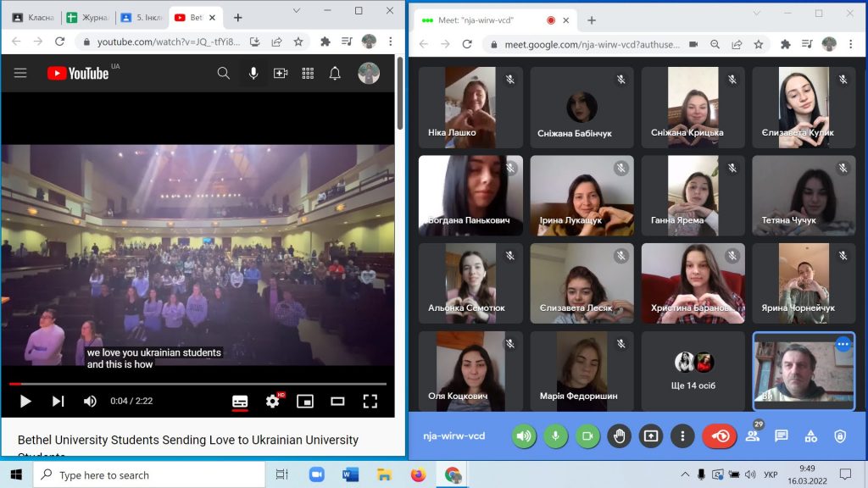Play the YouTube video

25,401
